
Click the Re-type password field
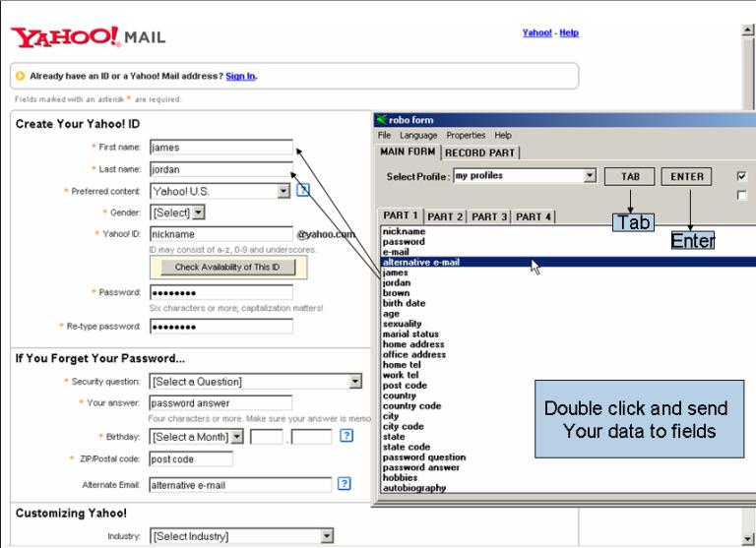pyautogui.click(x=221, y=327)
